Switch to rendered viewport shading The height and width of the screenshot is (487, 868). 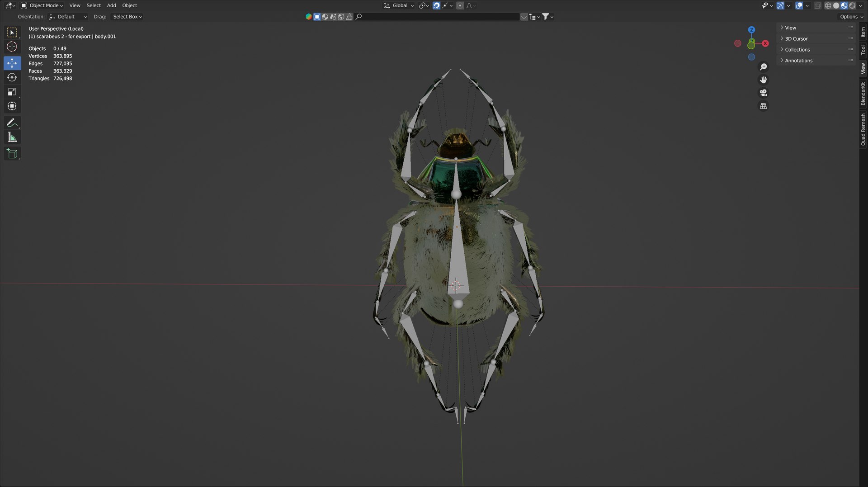(x=853, y=5)
